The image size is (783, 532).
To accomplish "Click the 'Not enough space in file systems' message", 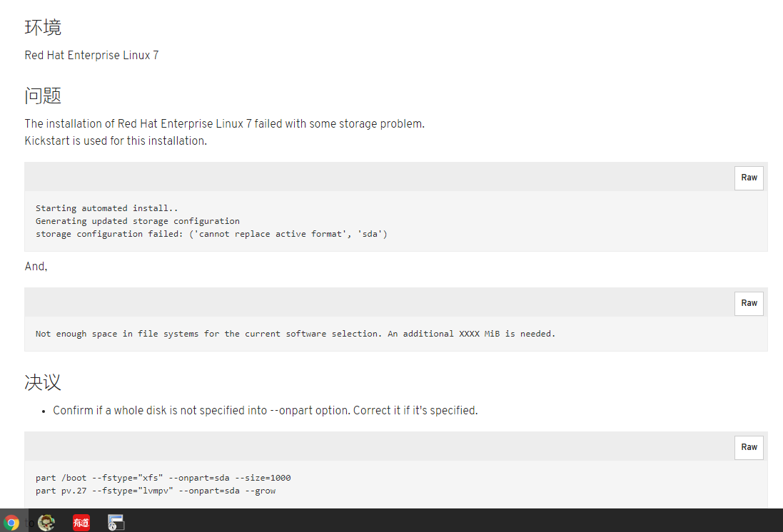I will (295, 334).
